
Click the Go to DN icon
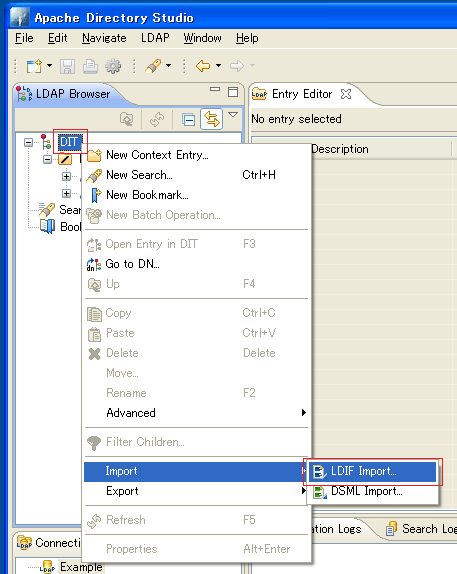pyautogui.click(x=94, y=264)
